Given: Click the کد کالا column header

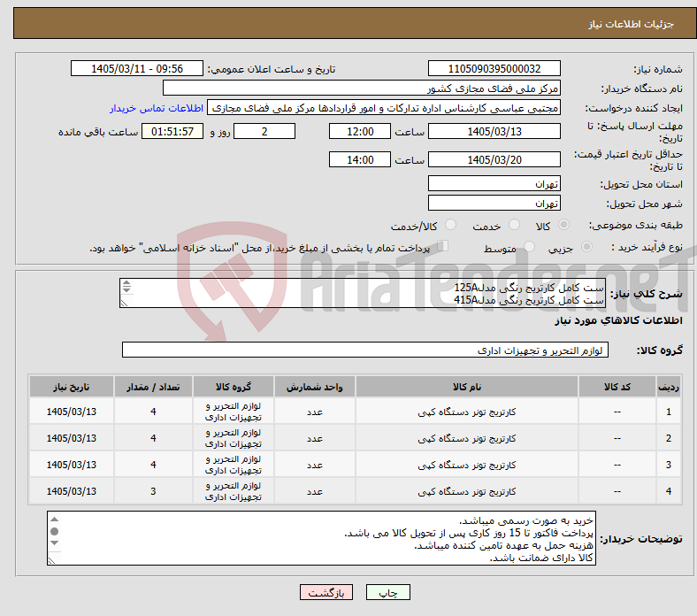Looking at the screenshot, I should (617, 387).
